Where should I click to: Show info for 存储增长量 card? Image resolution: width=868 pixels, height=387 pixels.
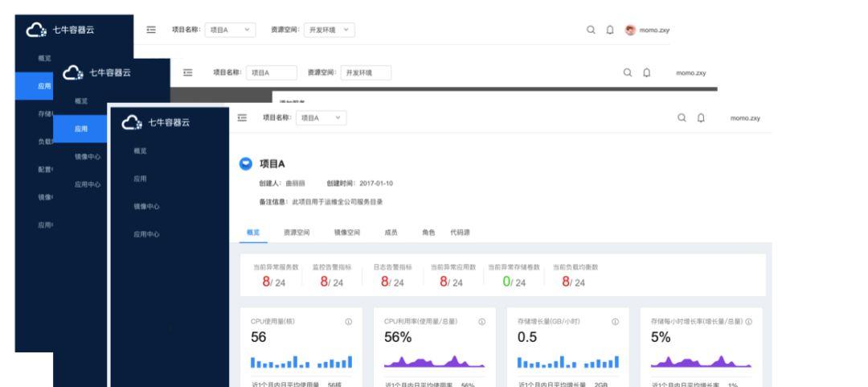click(x=615, y=322)
